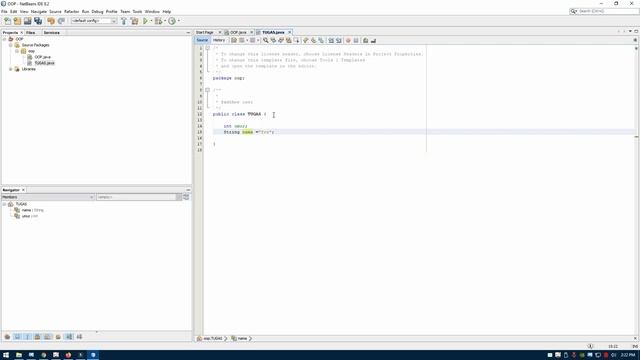Open Windows Start button on taskbar
Viewport: 640px width, 360px height.
[6, 355]
